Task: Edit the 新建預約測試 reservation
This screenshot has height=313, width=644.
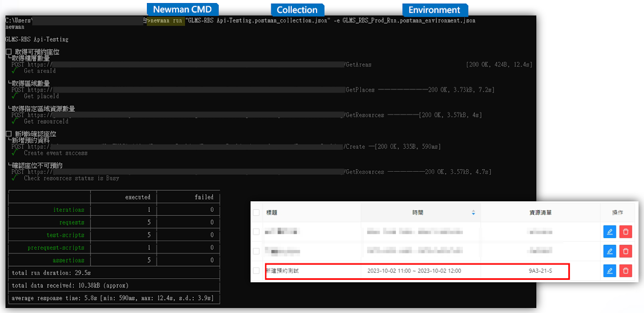Action: [x=609, y=271]
